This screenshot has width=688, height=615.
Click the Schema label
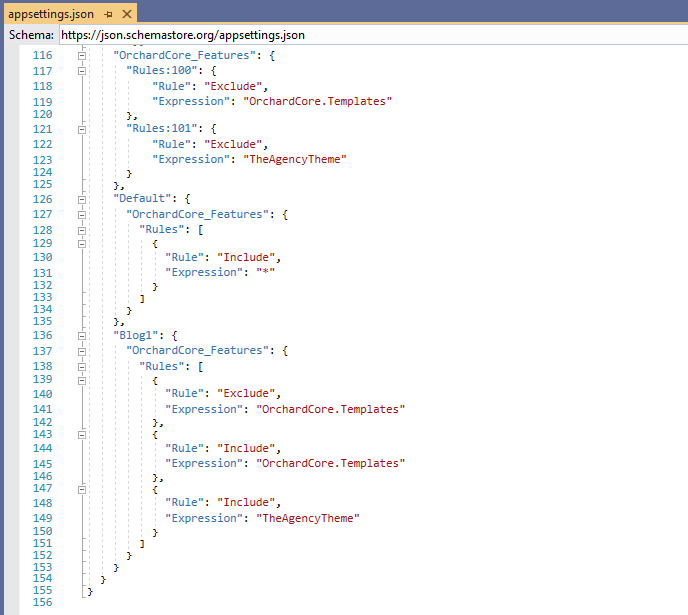click(31, 35)
